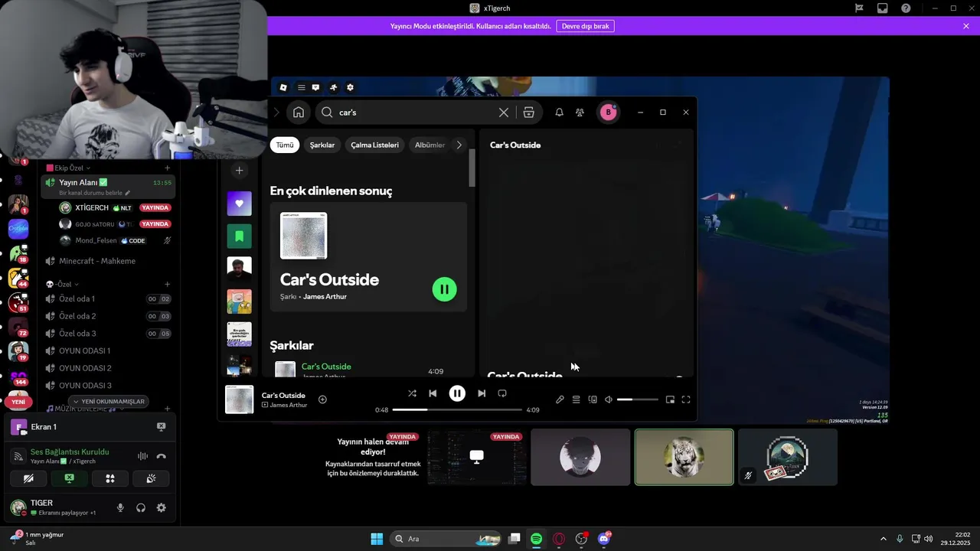
Task: Open Spotify friend activity icon
Action: [x=580, y=112]
